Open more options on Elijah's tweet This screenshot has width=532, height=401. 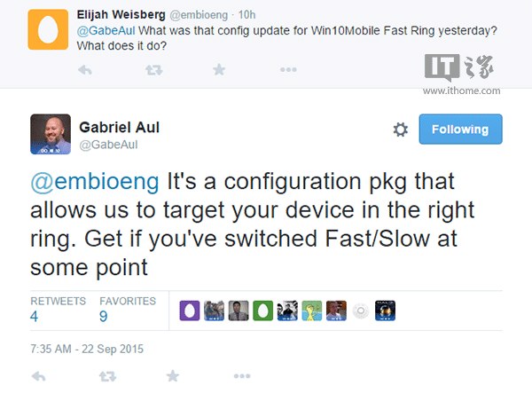point(288,69)
